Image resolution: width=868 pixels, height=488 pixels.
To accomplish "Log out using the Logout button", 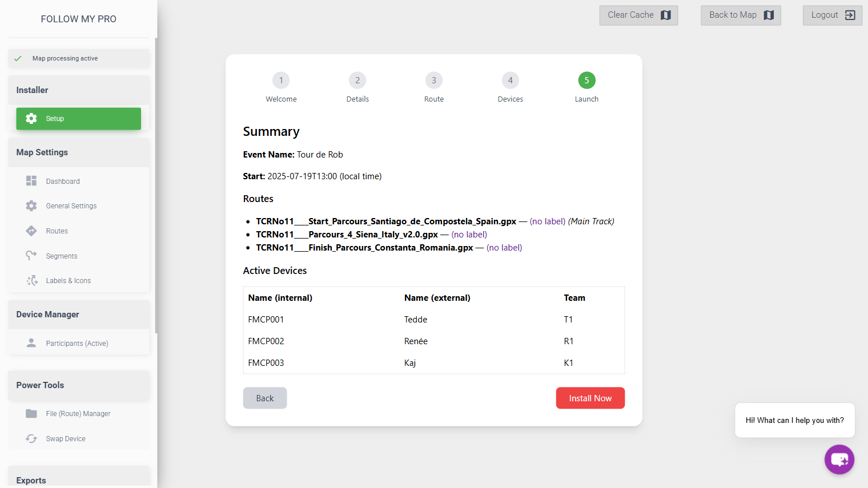I will (832, 15).
